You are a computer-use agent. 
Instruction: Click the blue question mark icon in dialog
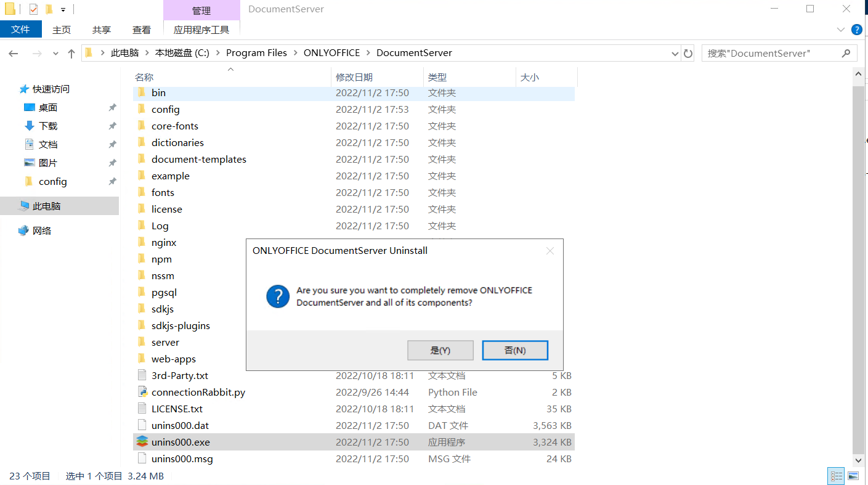click(x=278, y=296)
